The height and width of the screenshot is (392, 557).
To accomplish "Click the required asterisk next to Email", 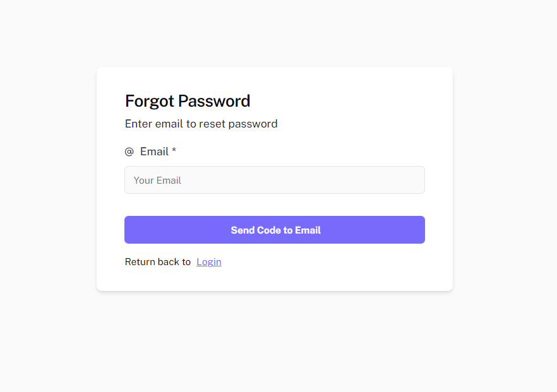I will [174, 151].
